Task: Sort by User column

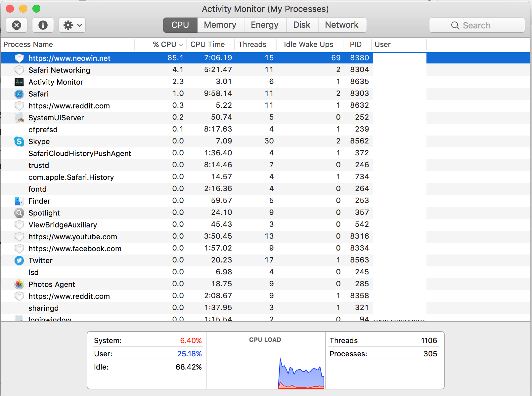Action: point(399,45)
